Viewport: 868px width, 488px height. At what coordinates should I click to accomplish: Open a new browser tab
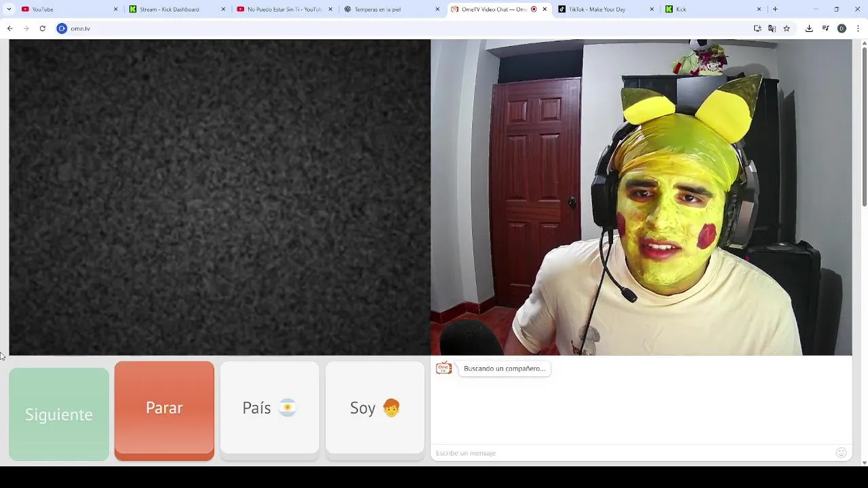(775, 9)
